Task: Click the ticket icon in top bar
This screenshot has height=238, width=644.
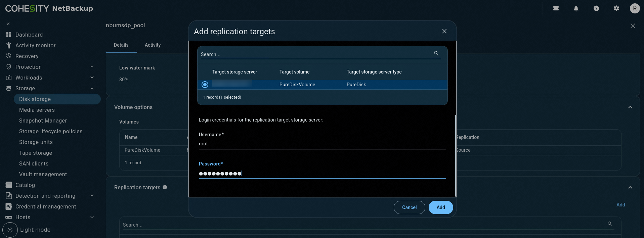Action: coord(556,8)
